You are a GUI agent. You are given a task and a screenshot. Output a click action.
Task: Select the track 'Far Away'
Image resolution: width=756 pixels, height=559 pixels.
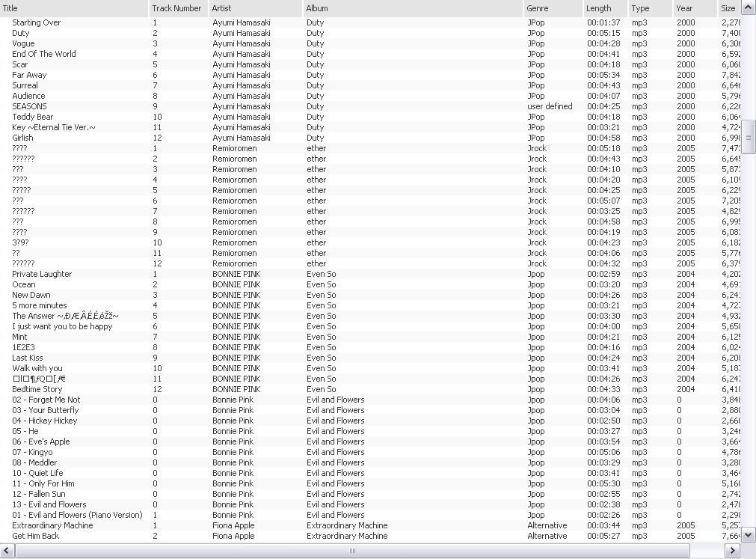[x=29, y=75]
